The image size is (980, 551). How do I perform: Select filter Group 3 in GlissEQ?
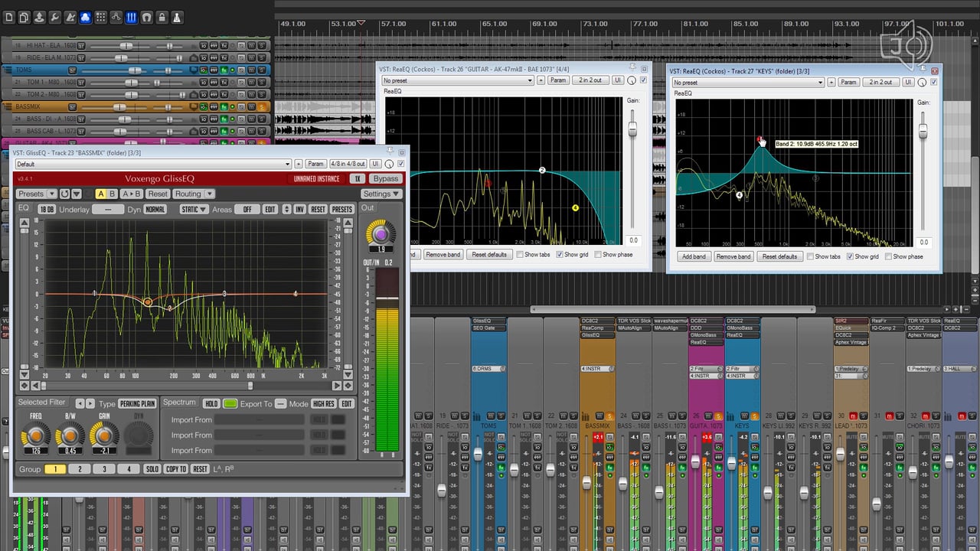104,469
